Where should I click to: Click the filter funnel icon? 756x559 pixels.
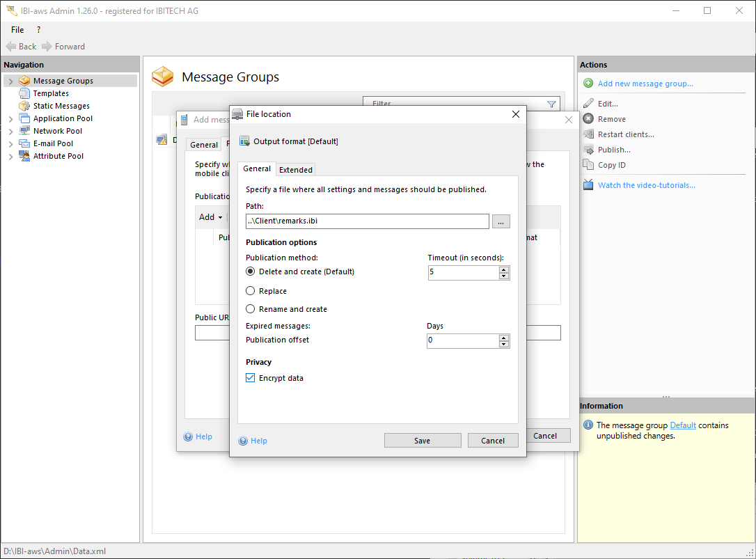tap(551, 104)
